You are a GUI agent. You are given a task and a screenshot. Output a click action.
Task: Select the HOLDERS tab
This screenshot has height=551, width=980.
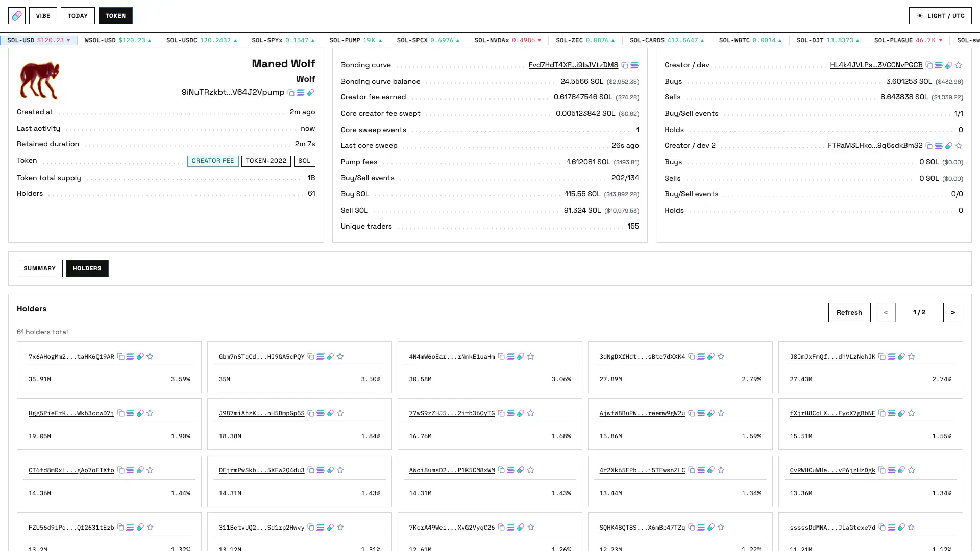click(x=87, y=268)
